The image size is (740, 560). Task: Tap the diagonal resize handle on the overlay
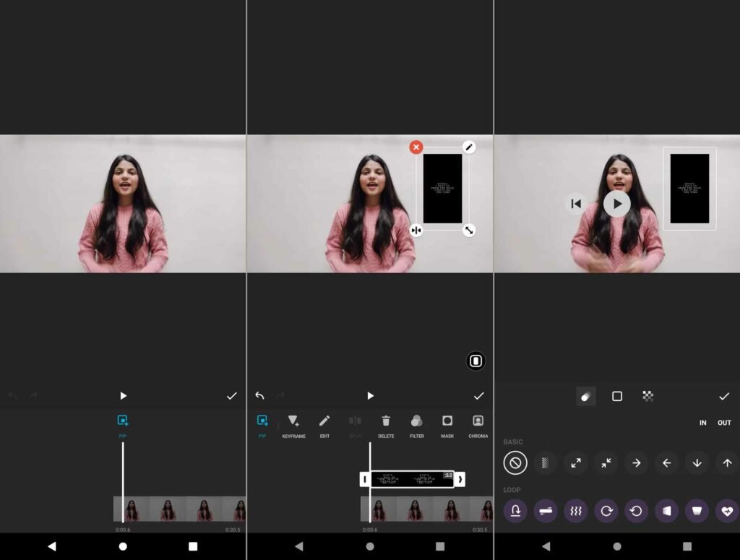(468, 231)
